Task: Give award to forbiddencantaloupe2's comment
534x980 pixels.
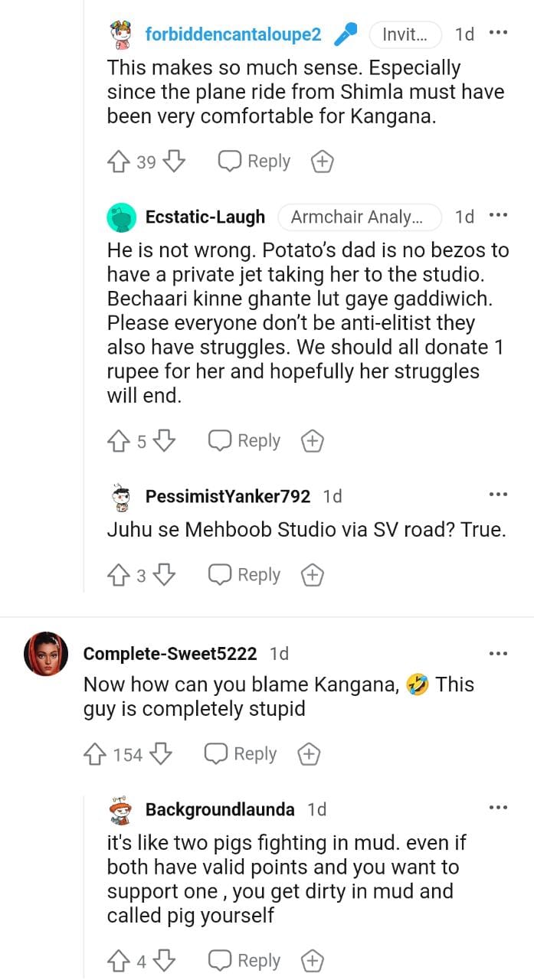Action: coord(322,162)
